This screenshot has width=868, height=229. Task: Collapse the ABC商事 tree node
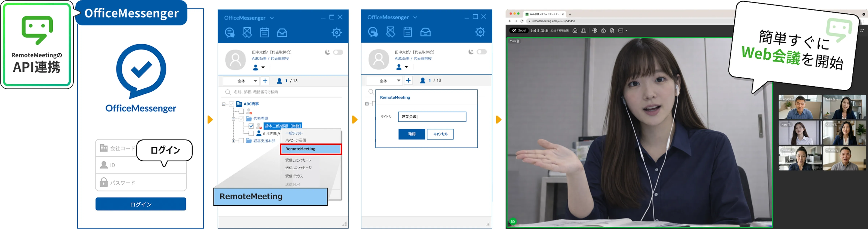[x=224, y=104]
